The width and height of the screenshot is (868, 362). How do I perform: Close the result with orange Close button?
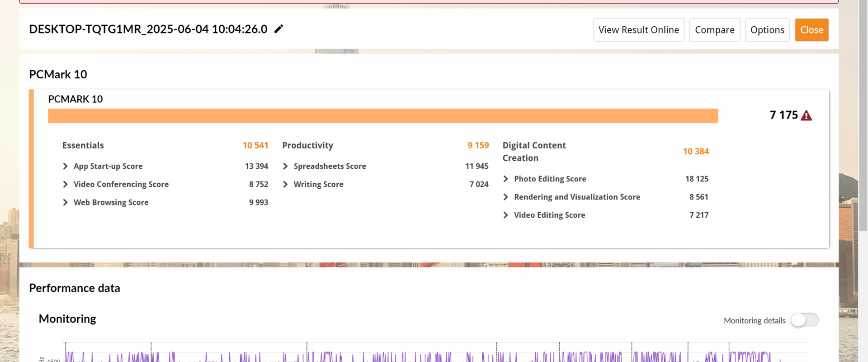[811, 30]
